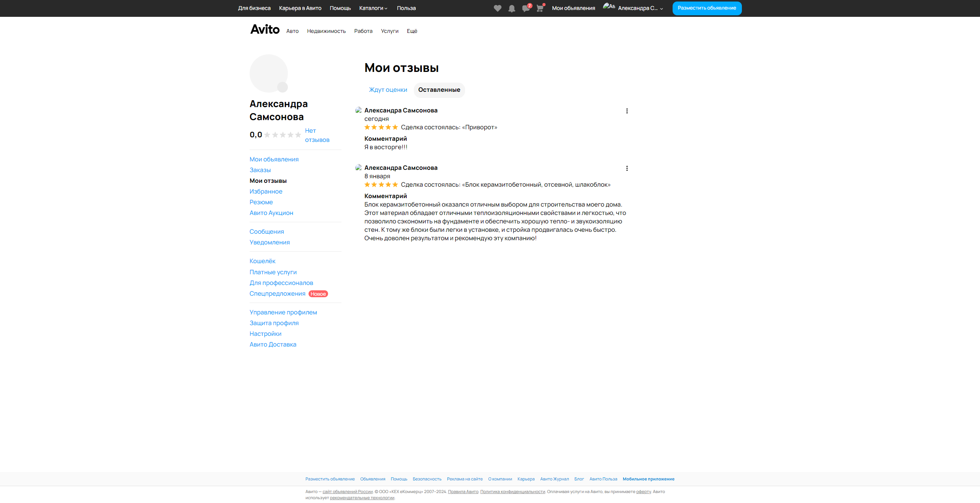Viewport: 980px width, 503px height.
Task: Click the profile avatar edit badge
Action: pyautogui.click(x=283, y=87)
